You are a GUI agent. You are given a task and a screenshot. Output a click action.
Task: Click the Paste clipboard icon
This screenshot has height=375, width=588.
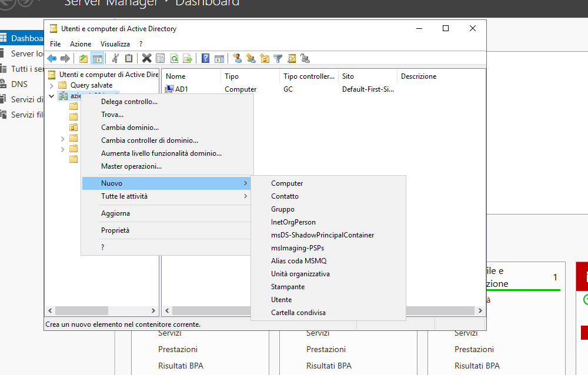129,59
